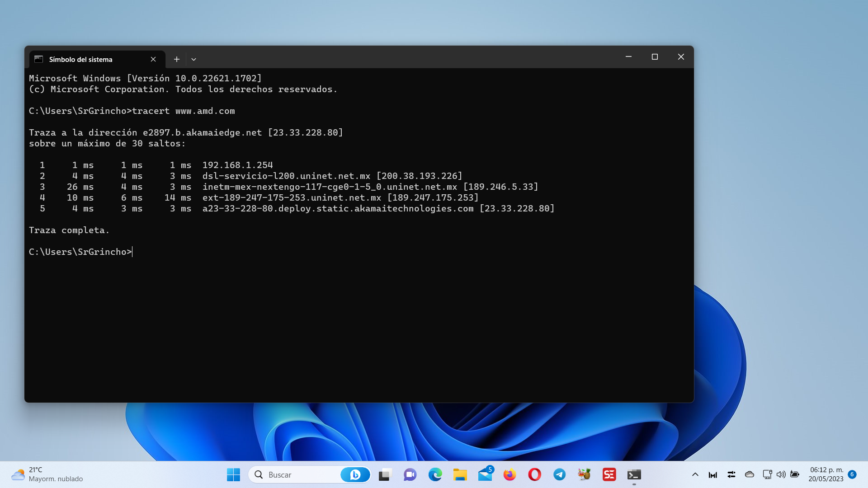Launch Opera browser from taskbar
This screenshot has height=488, width=868.
pyautogui.click(x=534, y=474)
